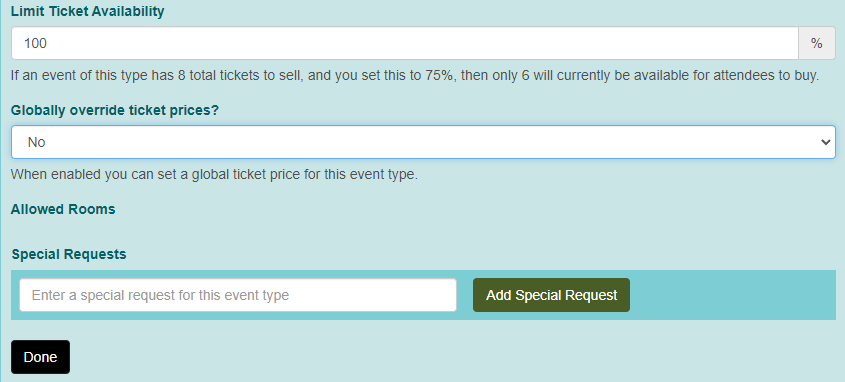Click the chevron arrow on override dropdown
The image size is (845, 382).
[825, 142]
